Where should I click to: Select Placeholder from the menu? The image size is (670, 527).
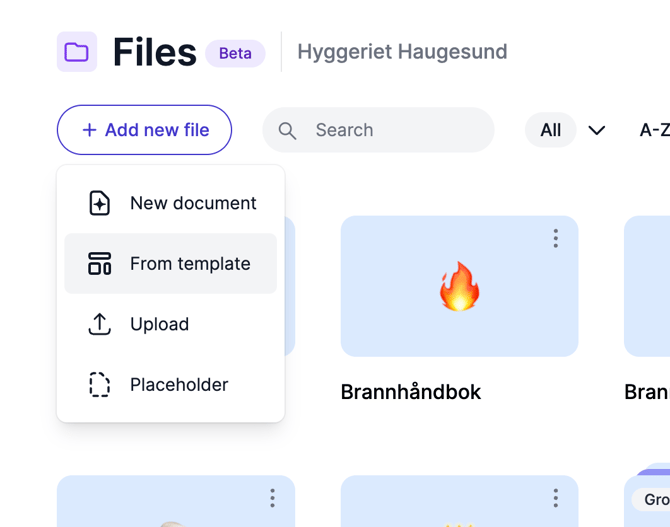click(x=171, y=385)
